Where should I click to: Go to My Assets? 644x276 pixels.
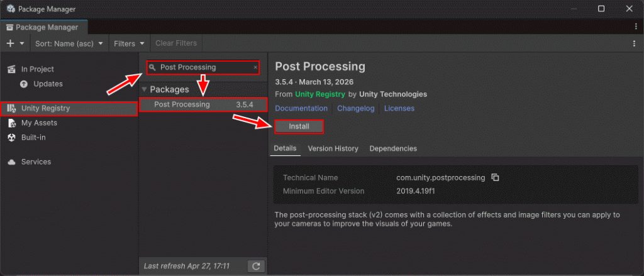coord(39,123)
